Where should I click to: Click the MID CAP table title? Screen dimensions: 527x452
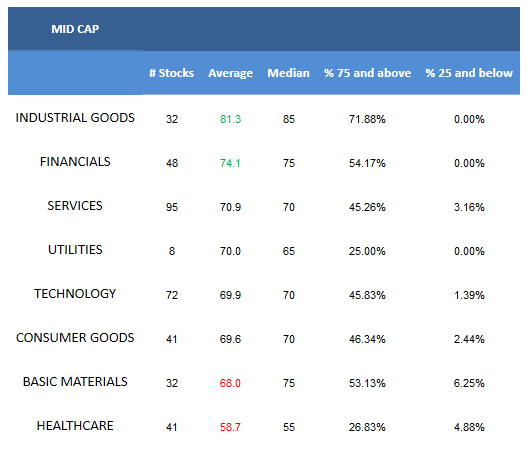click(75, 29)
